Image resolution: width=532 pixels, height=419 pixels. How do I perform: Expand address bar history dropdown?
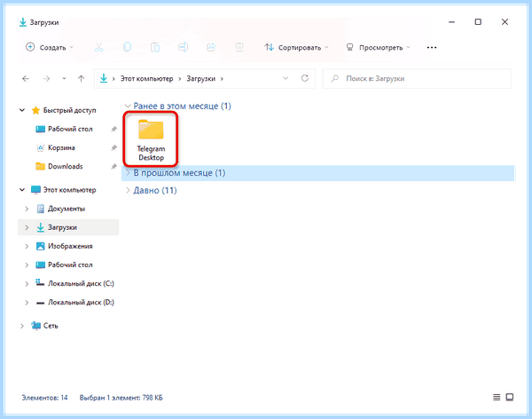coord(286,78)
